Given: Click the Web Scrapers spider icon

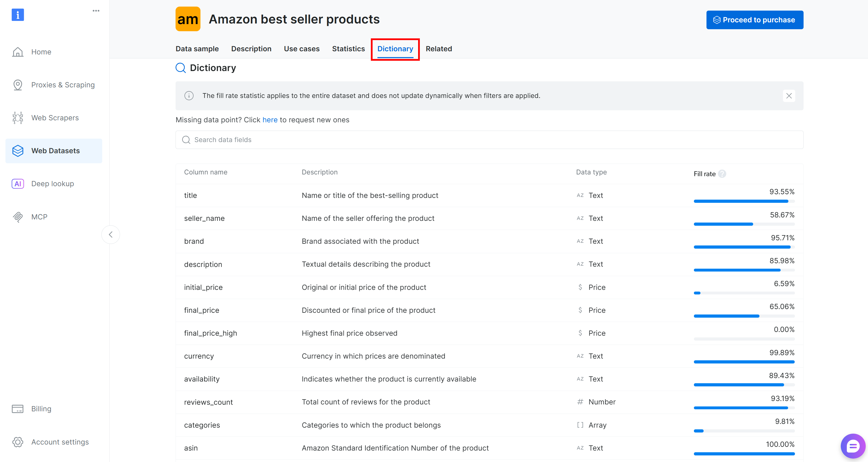Looking at the screenshot, I should (x=17, y=118).
